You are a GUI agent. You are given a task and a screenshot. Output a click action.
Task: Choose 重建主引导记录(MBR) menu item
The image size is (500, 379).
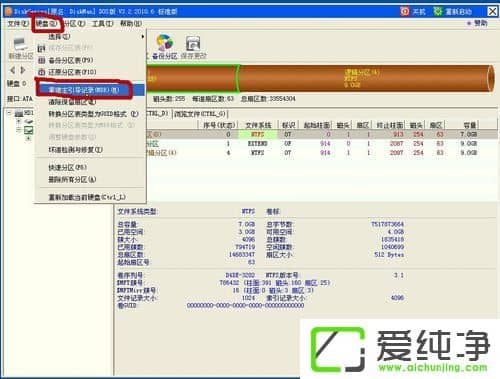pos(90,90)
